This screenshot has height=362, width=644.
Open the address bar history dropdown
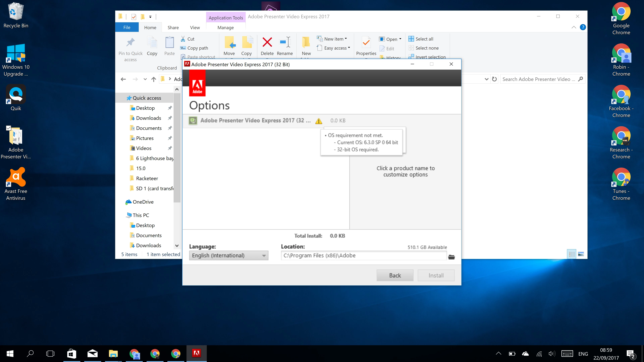tap(486, 79)
